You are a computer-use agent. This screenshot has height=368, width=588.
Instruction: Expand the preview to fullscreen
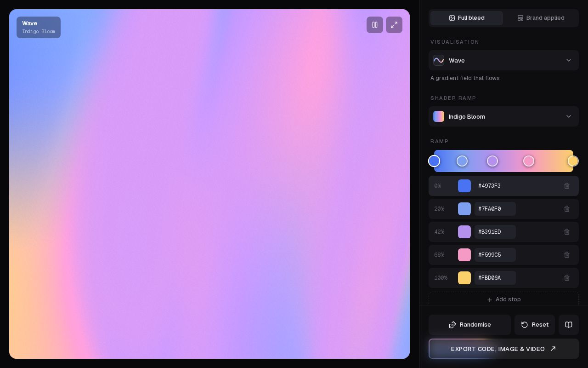[x=394, y=25]
